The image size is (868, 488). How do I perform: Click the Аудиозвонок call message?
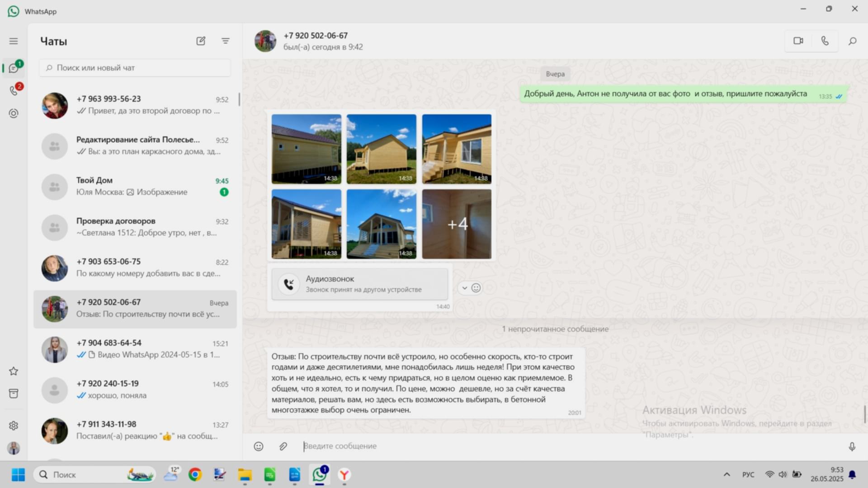point(359,284)
